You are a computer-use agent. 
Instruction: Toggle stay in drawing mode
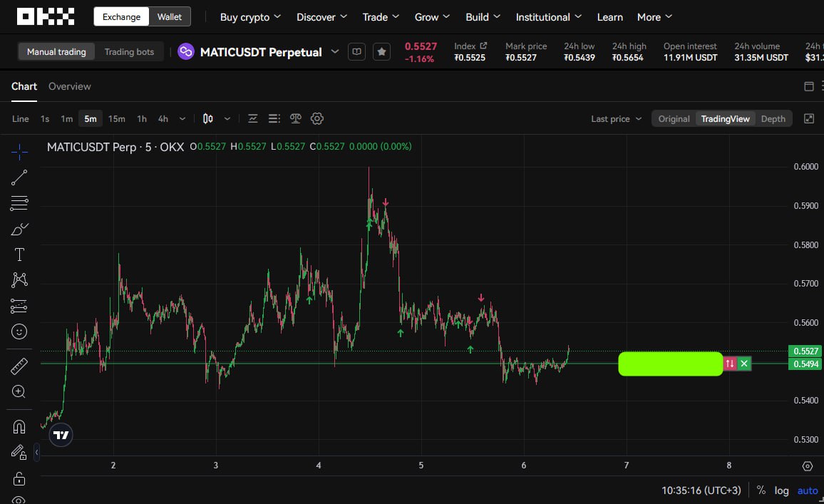click(19, 453)
